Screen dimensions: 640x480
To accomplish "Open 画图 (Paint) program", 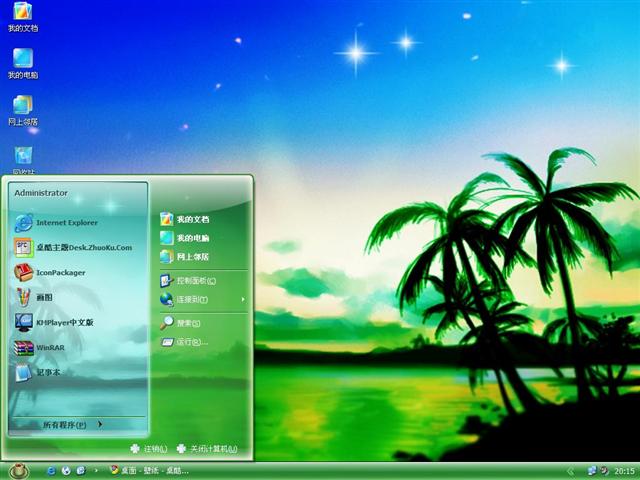I will click(44, 297).
